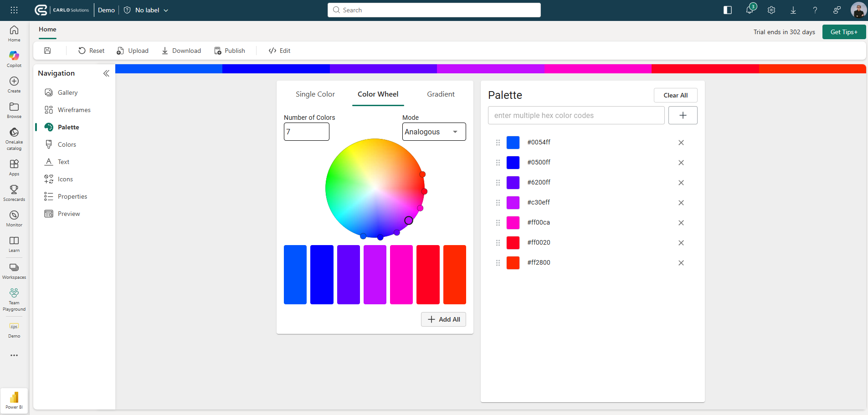This screenshot has width=868, height=415.
Task: Click the hex color codes input field
Action: click(x=575, y=115)
